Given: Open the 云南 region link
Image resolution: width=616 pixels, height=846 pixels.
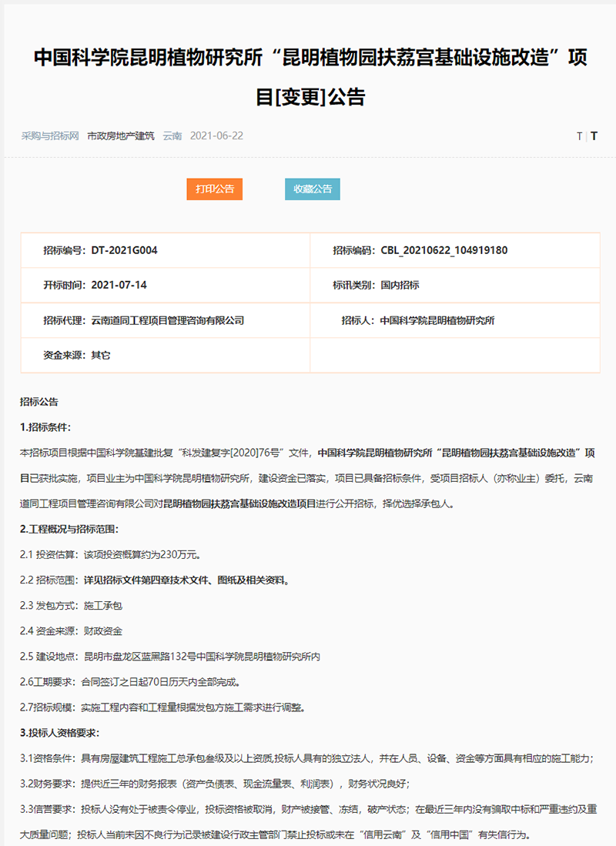Looking at the screenshot, I should (x=172, y=135).
